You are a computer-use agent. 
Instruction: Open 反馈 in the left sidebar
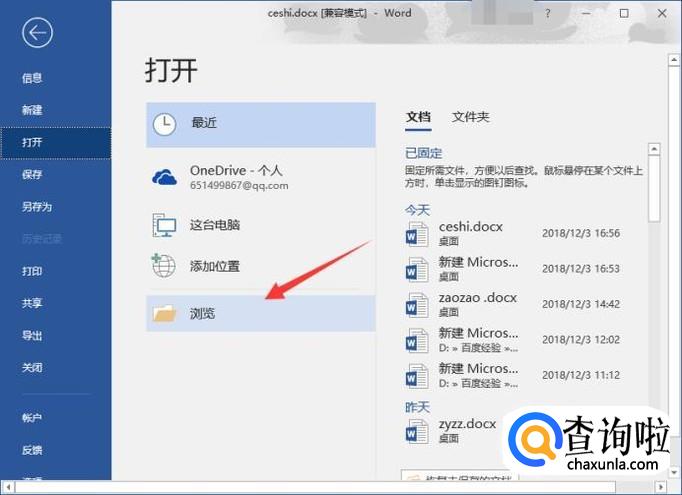(x=32, y=450)
